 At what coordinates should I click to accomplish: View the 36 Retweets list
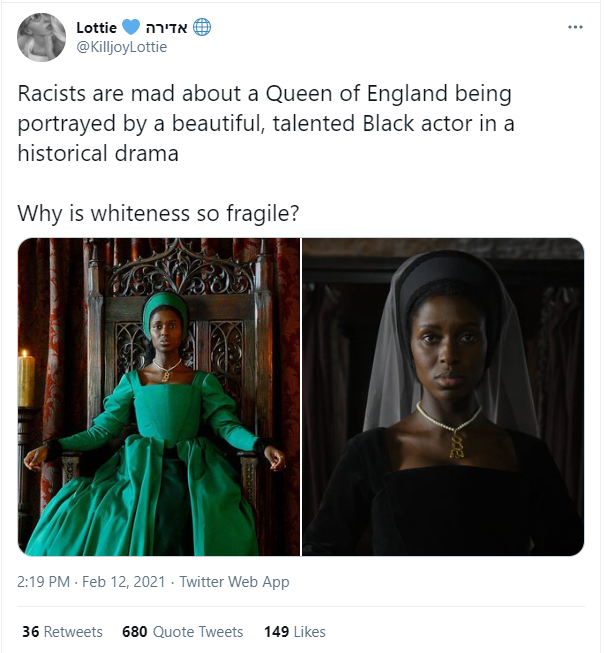click(x=62, y=632)
